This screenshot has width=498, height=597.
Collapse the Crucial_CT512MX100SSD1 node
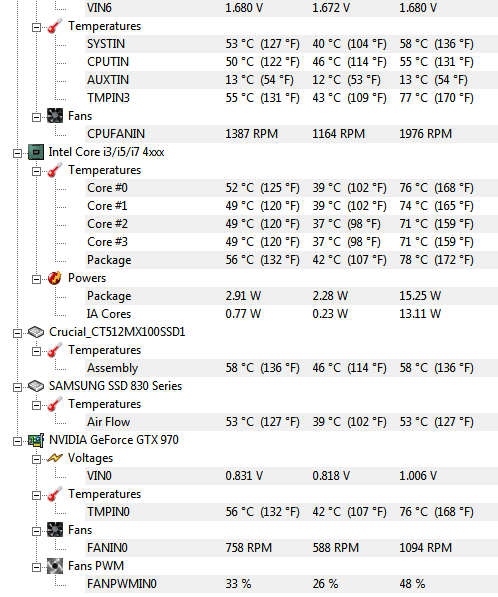18,334
